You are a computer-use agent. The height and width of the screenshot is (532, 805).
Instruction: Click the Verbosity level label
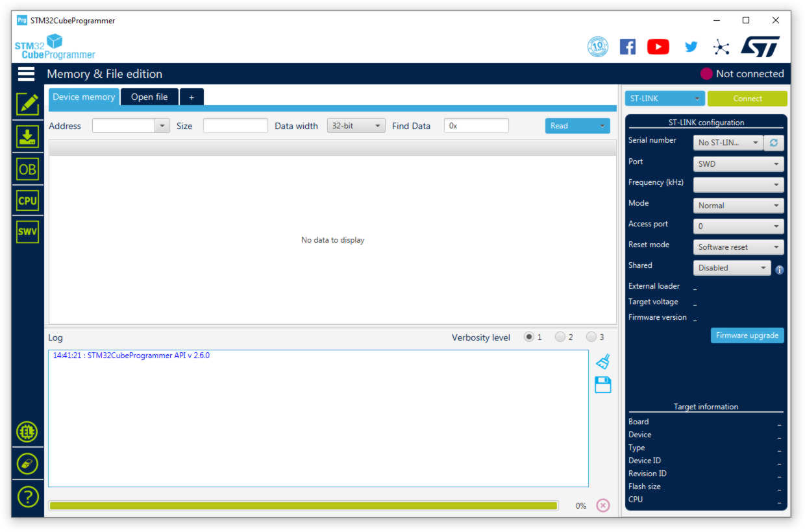[481, 337]
